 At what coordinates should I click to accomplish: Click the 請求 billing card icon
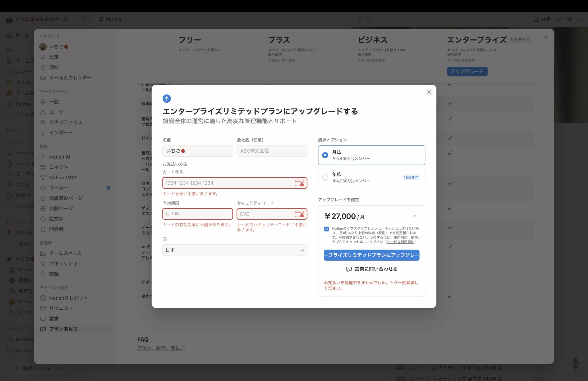(43, 319)
